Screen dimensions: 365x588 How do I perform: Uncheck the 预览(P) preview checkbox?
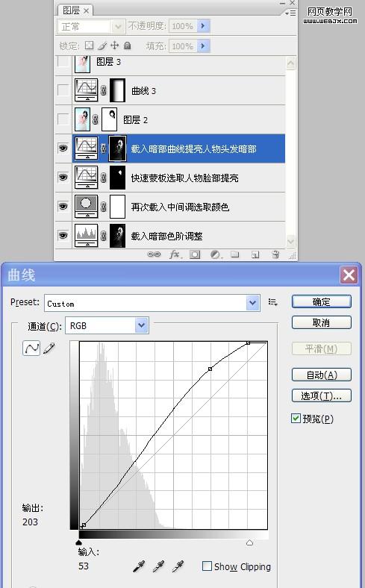pyautogui.click(x=296, y=418)
